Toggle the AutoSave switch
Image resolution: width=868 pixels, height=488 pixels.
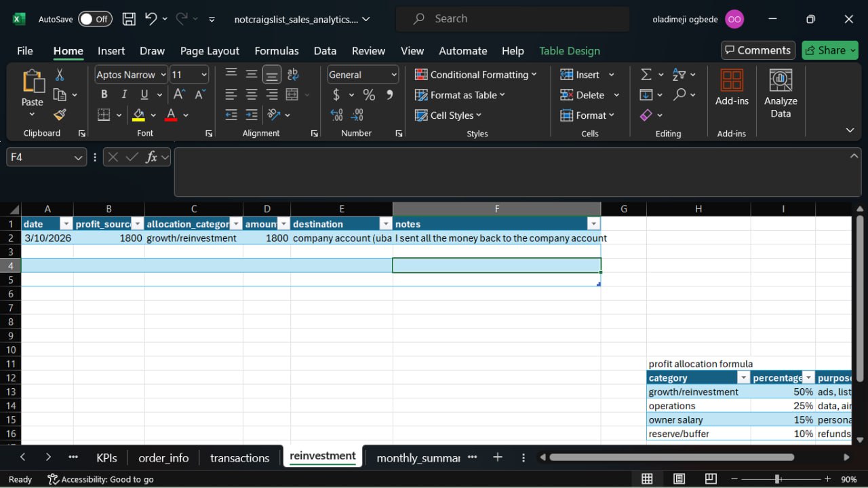(95, 19)
